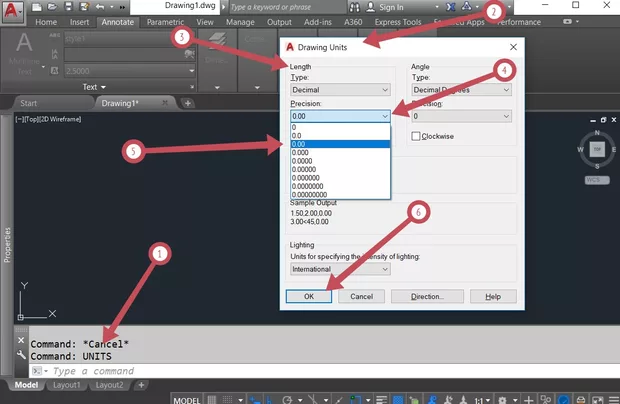Open the Start drawing tab
Image resolution: width=620 pixels, height=404 pixels.
tap(30, 103)
